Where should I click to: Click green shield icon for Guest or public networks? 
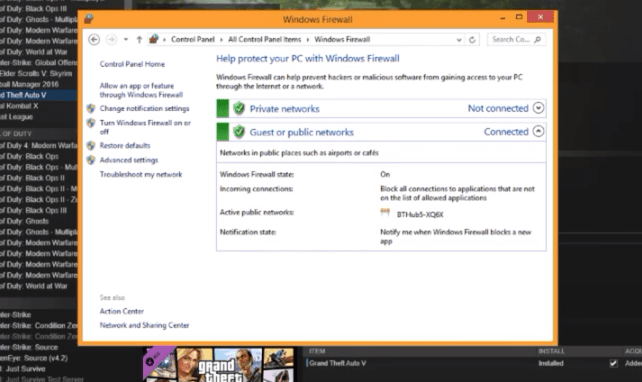click(239, 132)
